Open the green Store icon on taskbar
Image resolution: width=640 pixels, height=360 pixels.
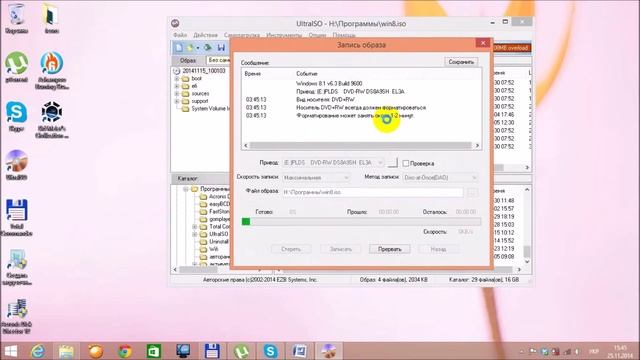point(154,351)
